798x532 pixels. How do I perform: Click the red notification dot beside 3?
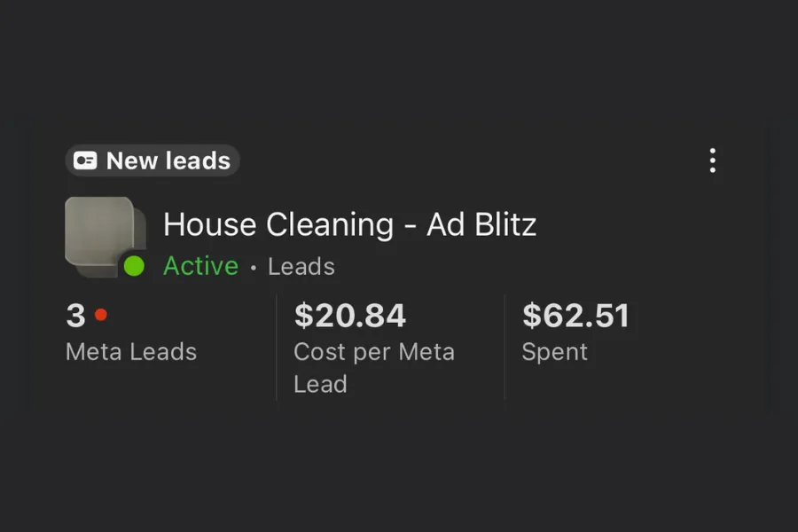(100, 314)
